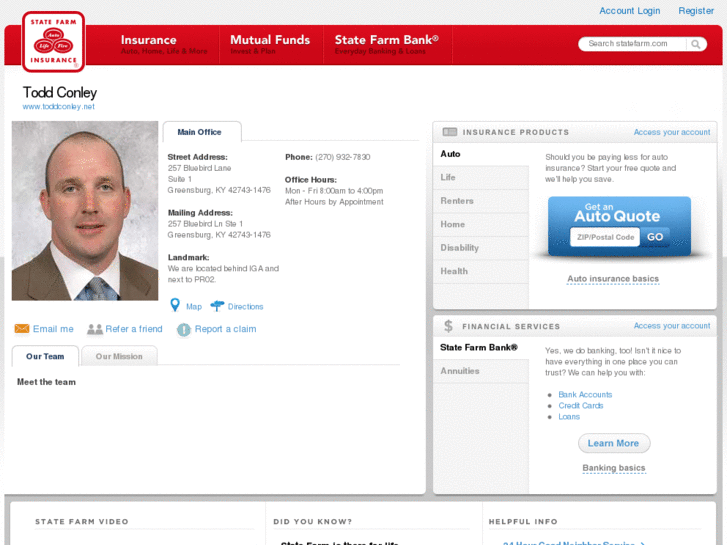This screenshot has height=545, width=727.
Task: Click the search magnifier icon
Action: pyautogui.click(x=695, y=44)
